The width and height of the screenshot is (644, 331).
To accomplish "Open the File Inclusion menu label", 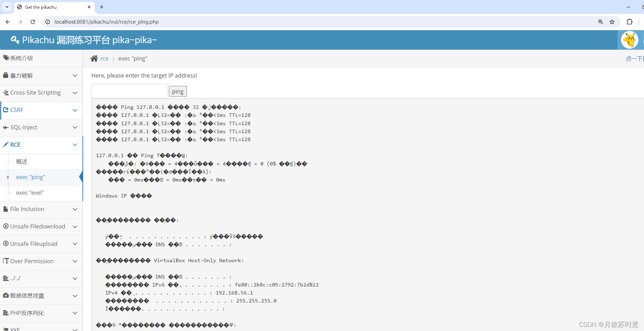I will coord(27,209).
